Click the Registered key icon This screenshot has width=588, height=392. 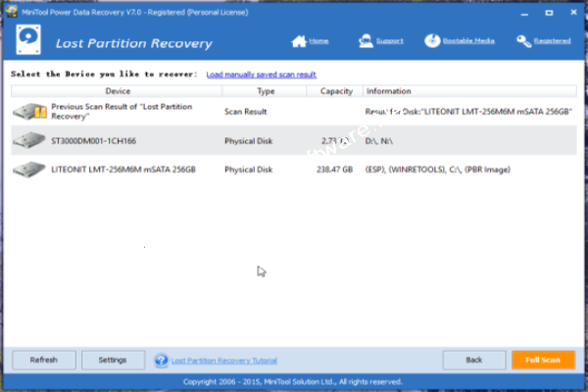point(524,41)
